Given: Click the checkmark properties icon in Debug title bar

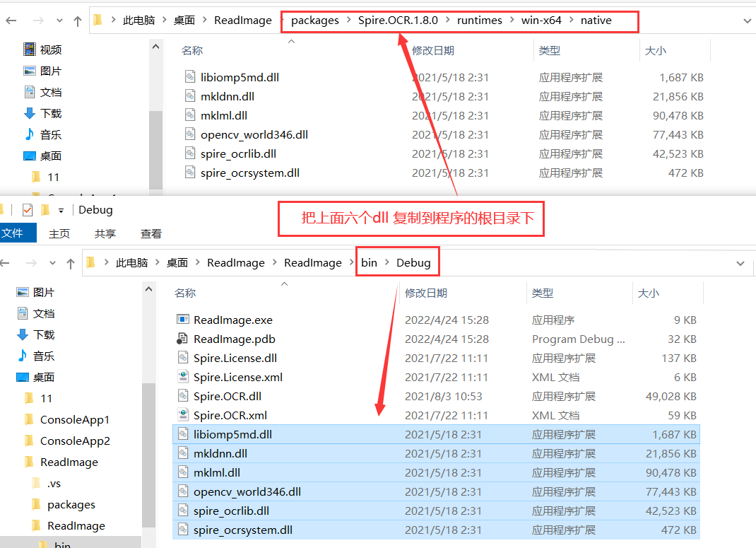Looking at the screenshot, I should [28, 210].
